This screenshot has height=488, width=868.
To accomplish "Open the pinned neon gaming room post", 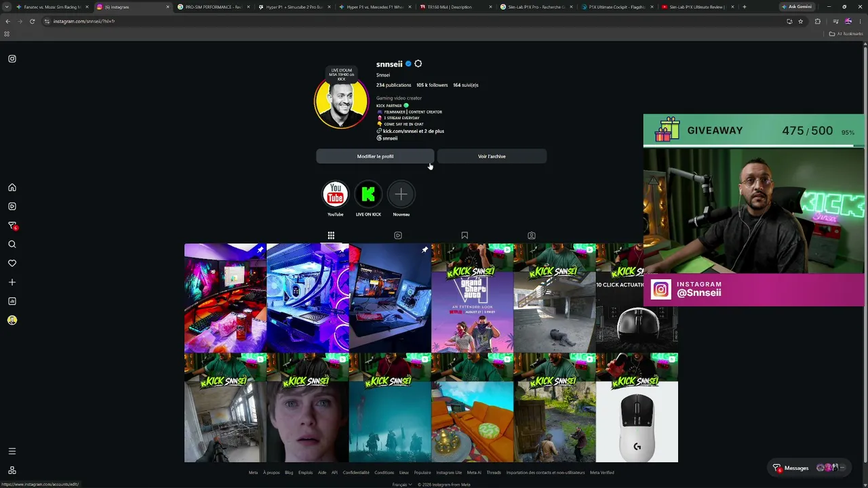I will pos(225,298).
